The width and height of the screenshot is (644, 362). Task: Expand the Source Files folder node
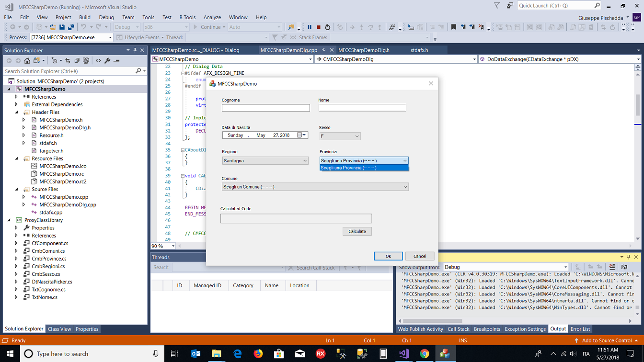pyautogui.click(x=17, y=189)
